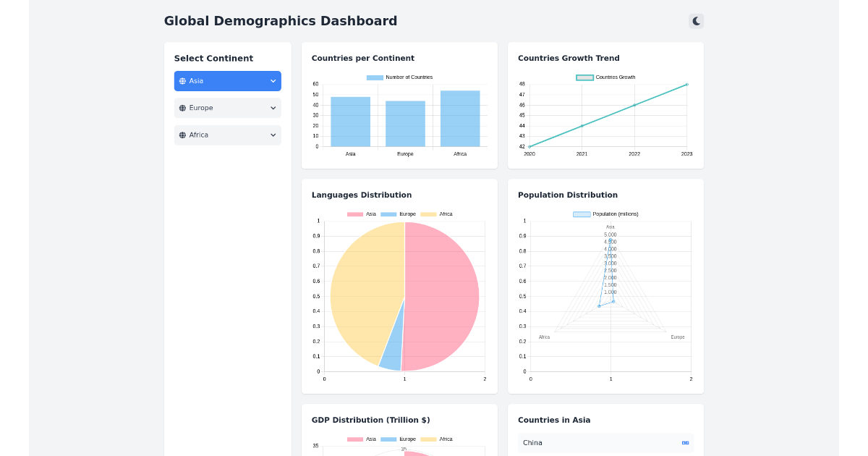The width and height of the screenshot is (868, 456).
Task: Click the globe icon next to Africa
Action: click(x=182, y=135)
